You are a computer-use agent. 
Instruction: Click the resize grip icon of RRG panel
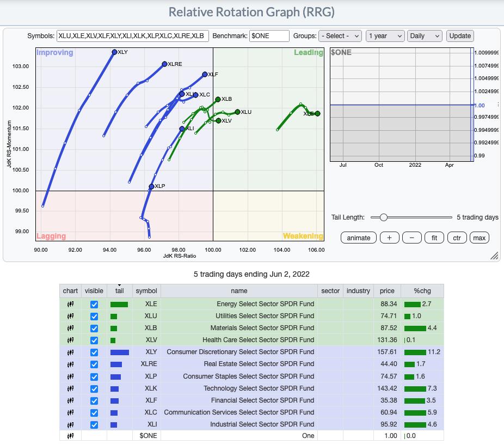pos(494,256)
